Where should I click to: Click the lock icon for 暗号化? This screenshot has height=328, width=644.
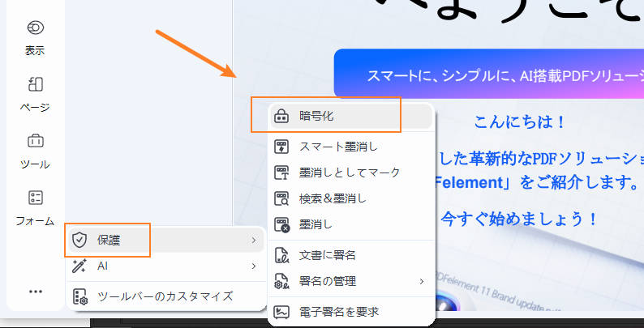point(281,117)
